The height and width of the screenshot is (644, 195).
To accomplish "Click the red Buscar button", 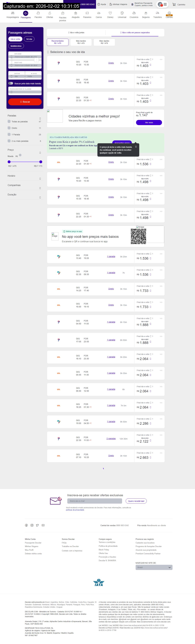I will (25, 102).
